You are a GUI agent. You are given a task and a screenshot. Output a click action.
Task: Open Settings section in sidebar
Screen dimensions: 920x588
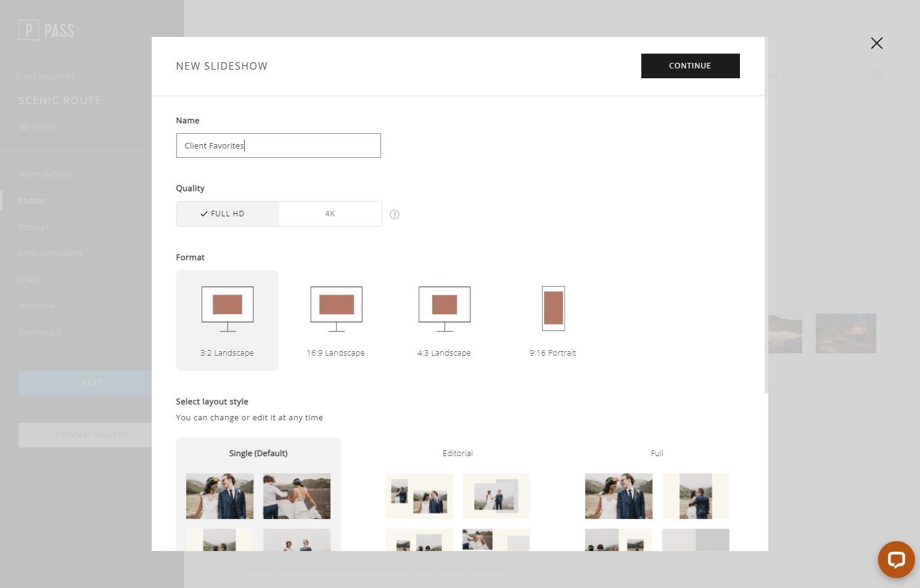34,227
